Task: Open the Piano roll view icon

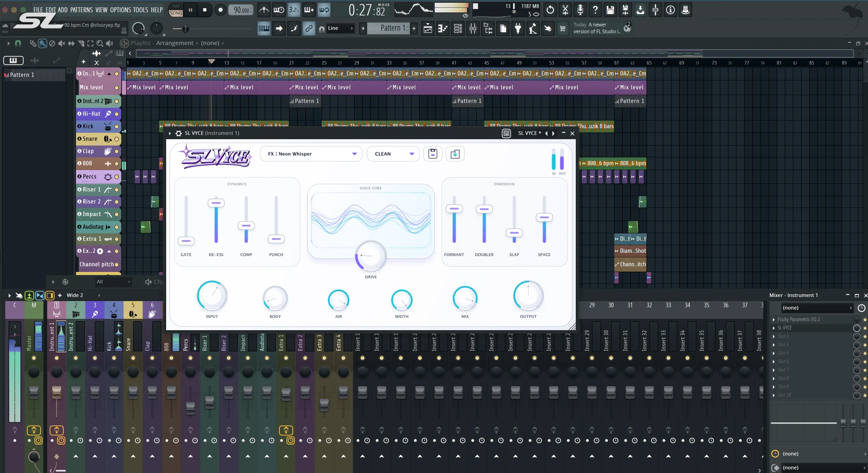Action: tap(443, 29)
